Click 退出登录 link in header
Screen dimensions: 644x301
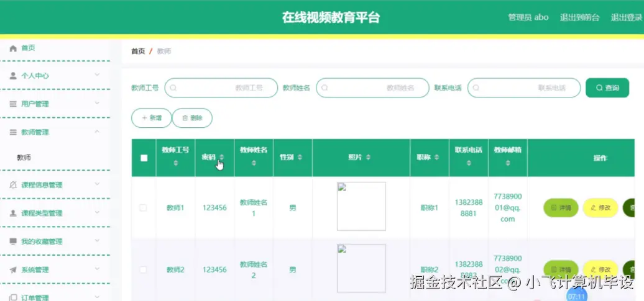[x=627, y=17]
